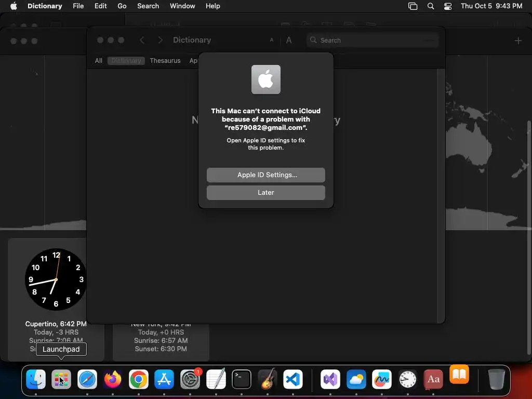Select the Dictionary source tab
Screen dimensions: 532x399
coord(126,60)
